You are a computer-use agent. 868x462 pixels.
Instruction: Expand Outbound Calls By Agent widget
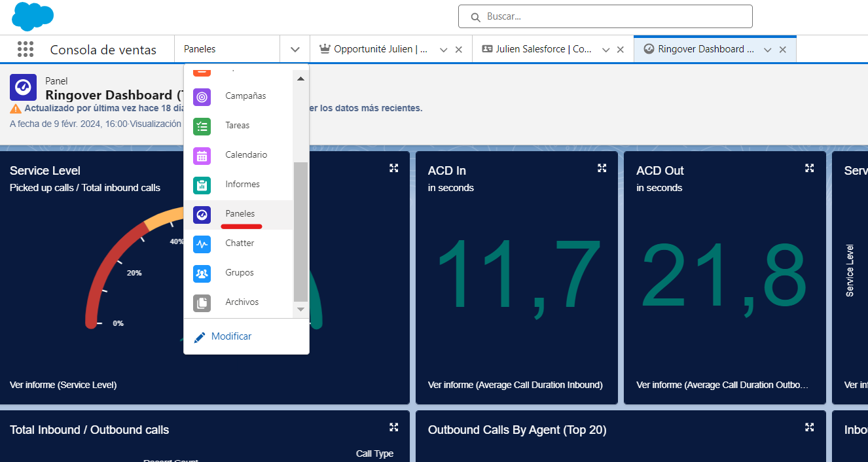(810, 427)
